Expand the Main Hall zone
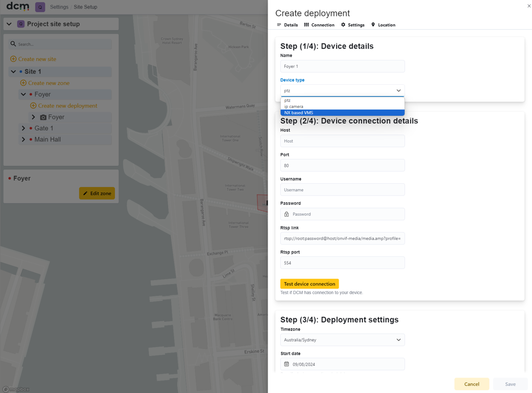The image size is (532, 393). pos(23,139)
